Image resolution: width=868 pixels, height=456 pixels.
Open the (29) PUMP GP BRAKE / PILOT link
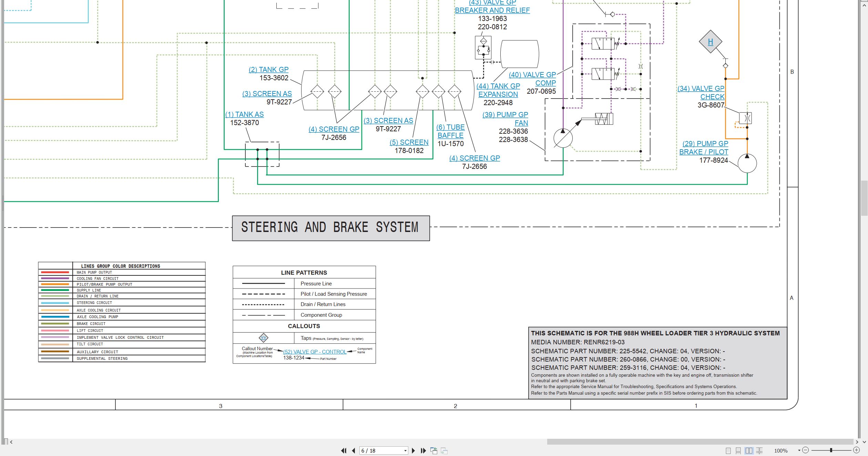pyautogui.click(x=704, y=148)
